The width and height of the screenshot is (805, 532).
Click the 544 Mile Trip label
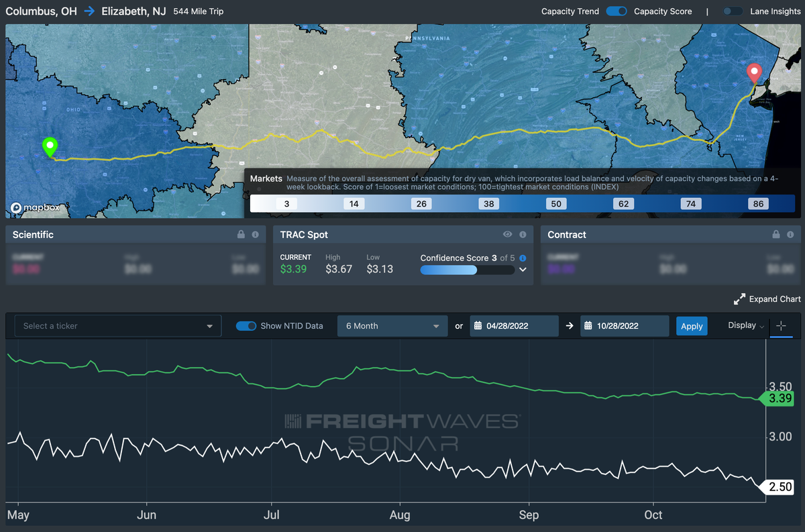tap(199, 11)
